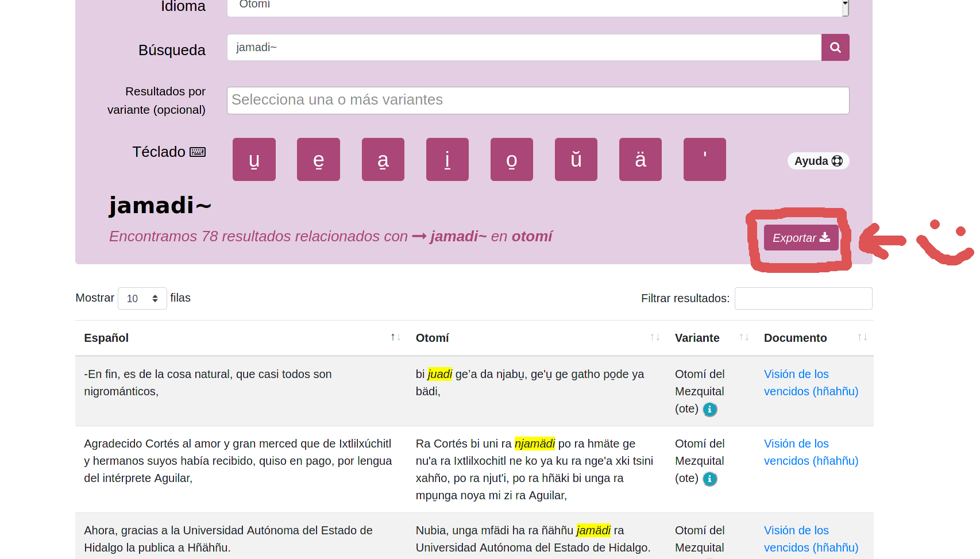Open the Idioma language dropdown
This screenshot has width=980, height=559.
click(x=537, y=6)
